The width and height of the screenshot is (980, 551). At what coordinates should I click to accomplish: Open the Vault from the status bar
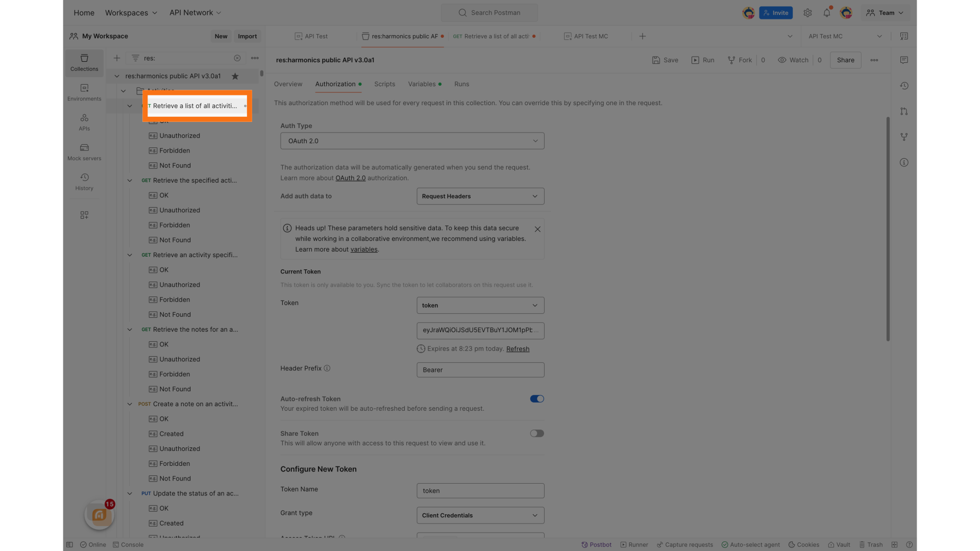(x=839, y=544)
